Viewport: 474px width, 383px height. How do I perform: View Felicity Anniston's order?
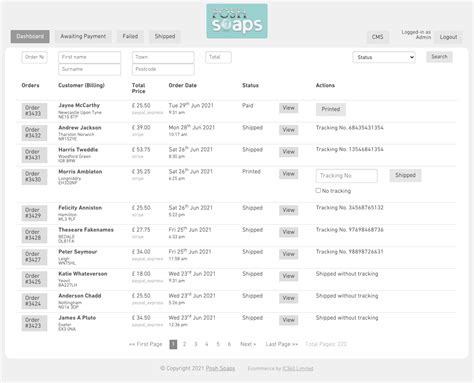pyautogui.click(x=288, y=210)
